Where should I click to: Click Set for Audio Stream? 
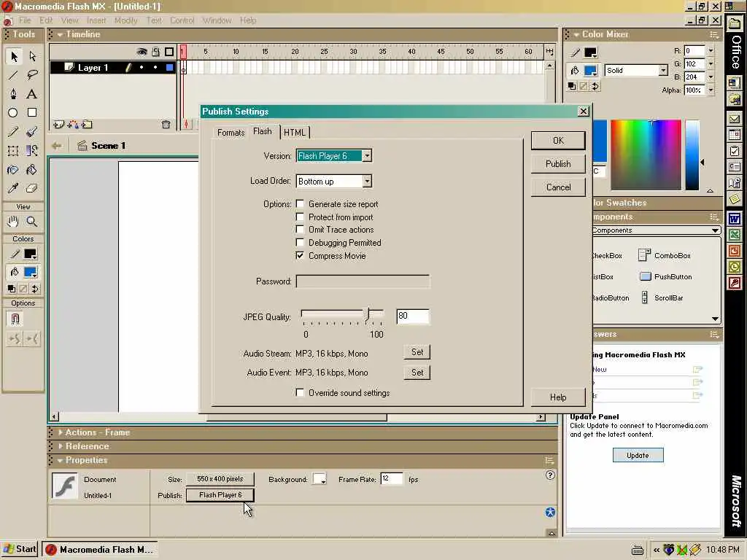(417, 352)
